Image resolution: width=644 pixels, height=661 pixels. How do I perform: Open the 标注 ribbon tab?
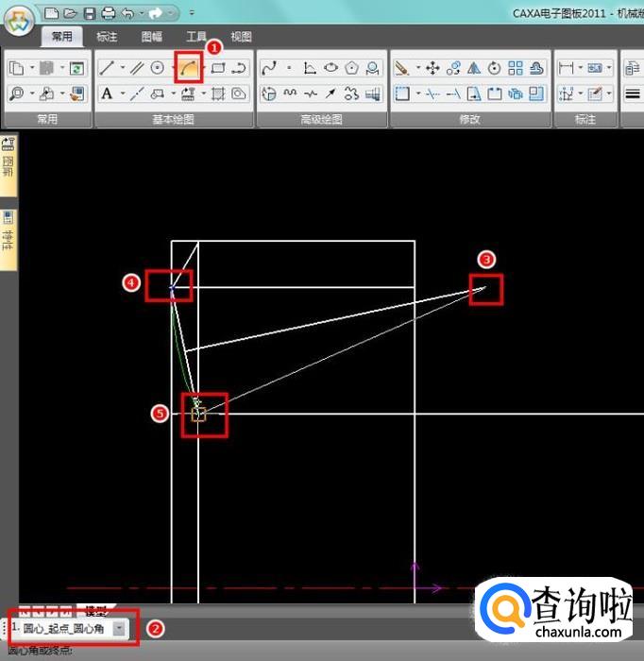[x=107, y=37]
